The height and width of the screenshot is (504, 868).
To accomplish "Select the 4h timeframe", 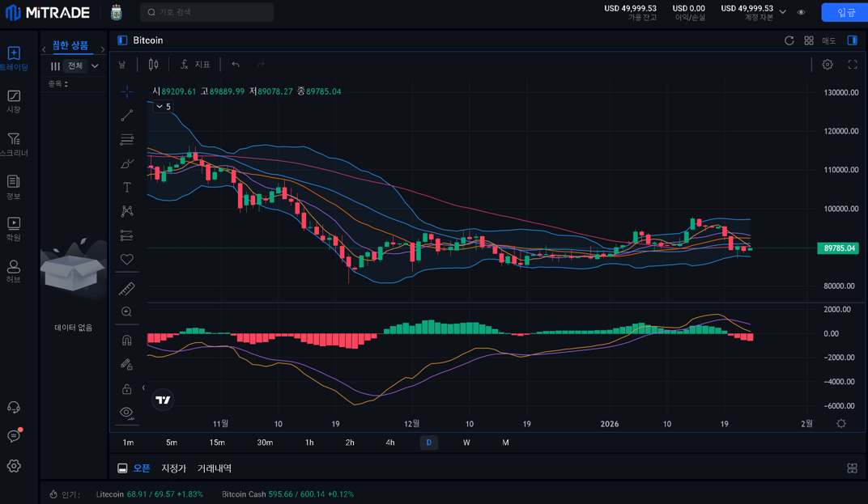I will [x=390, y=443].
